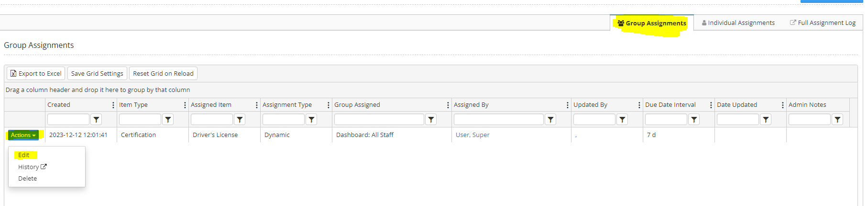Open the Due Date Interval column menu dots

point(711,105)
